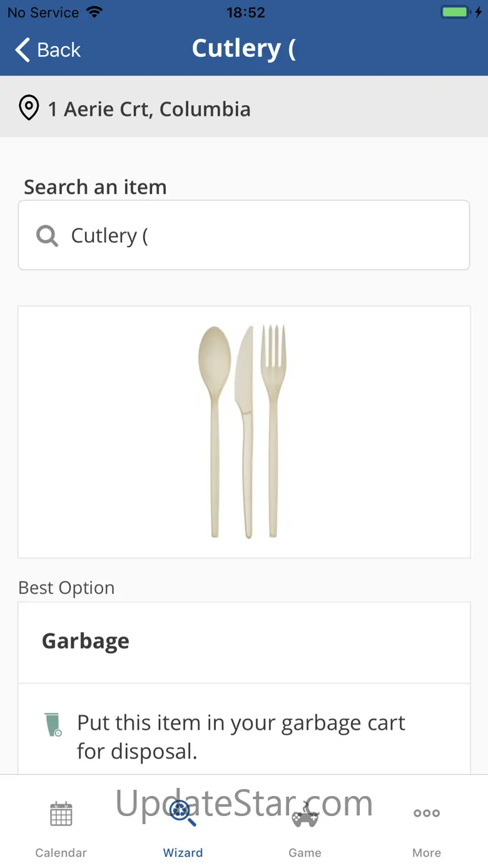Viewport: 488px width, 868px height.
Task: Tap the cutlery spoon, knife, fork image
Action: pyautogui.click(x=243, y=431)
